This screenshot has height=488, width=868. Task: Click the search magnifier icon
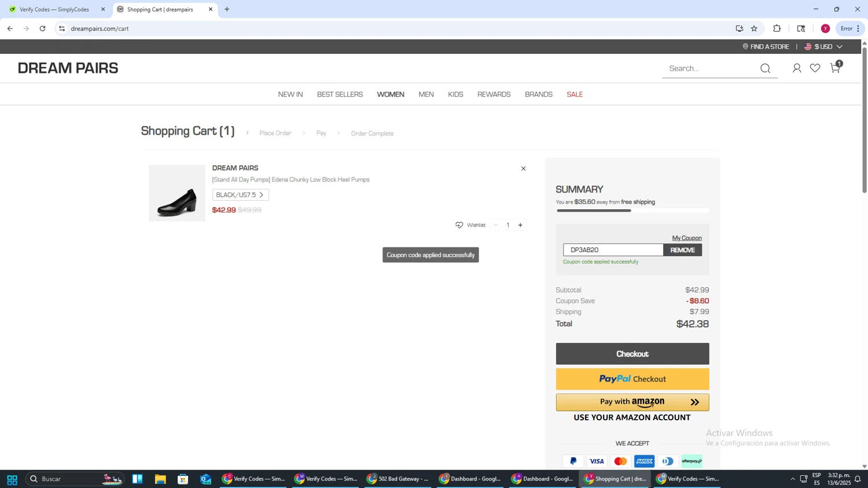pos(765,68)
